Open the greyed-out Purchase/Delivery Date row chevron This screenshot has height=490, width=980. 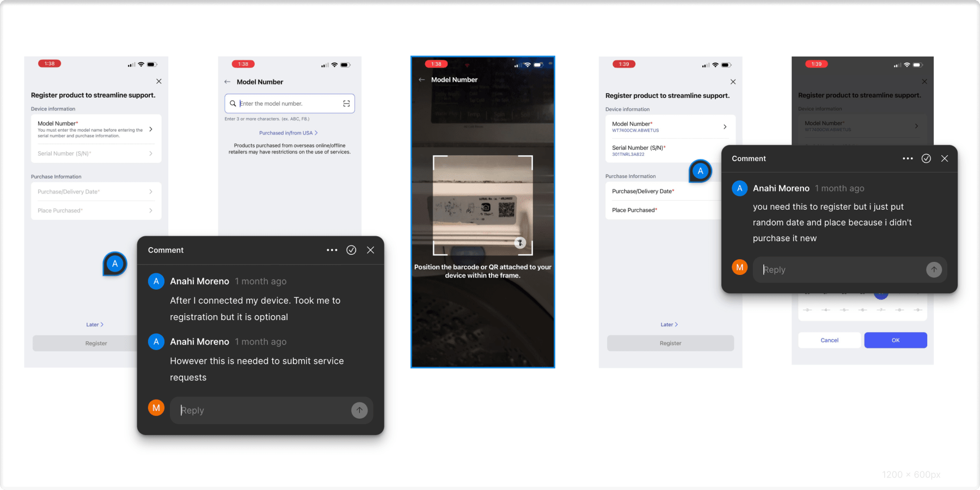pyautogui.click(x=151, y=192)
